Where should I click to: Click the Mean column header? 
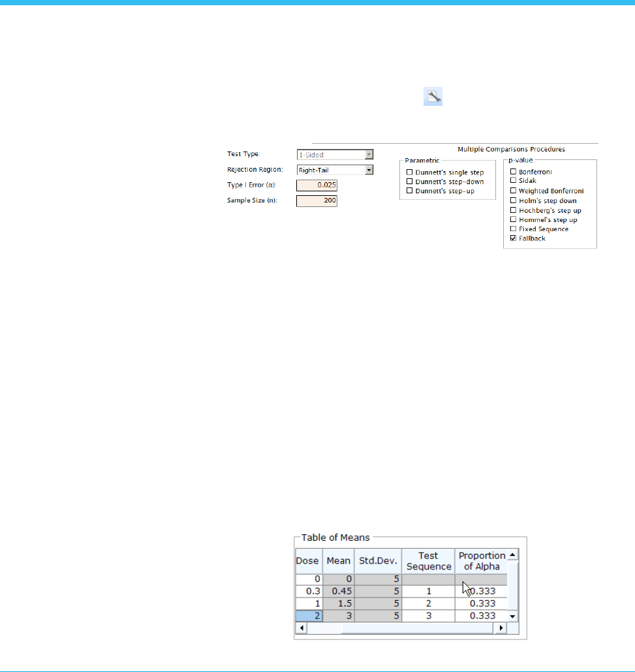pyautogui.click(x=338, y=561)
